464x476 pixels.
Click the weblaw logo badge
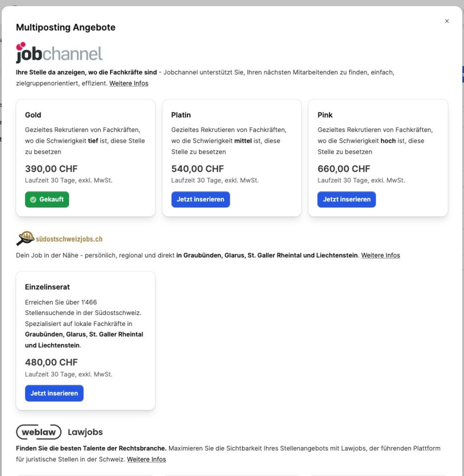[x=39, y=432]
